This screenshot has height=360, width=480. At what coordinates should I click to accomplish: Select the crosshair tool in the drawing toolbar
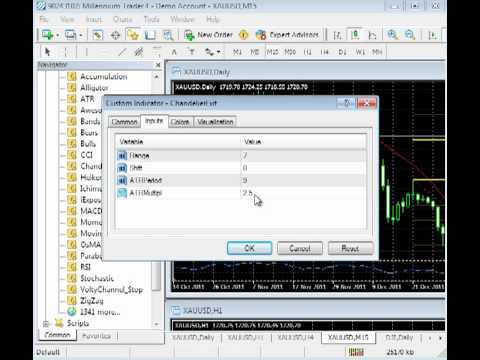(66, 52)
